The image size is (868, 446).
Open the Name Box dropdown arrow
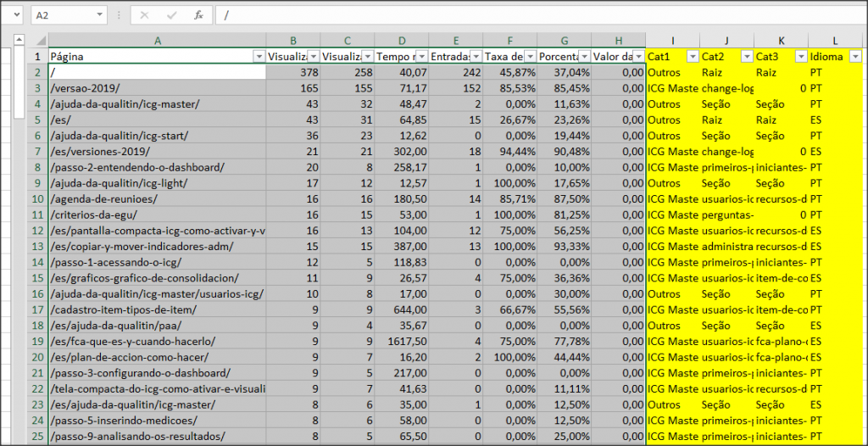(x=100, y=15)
